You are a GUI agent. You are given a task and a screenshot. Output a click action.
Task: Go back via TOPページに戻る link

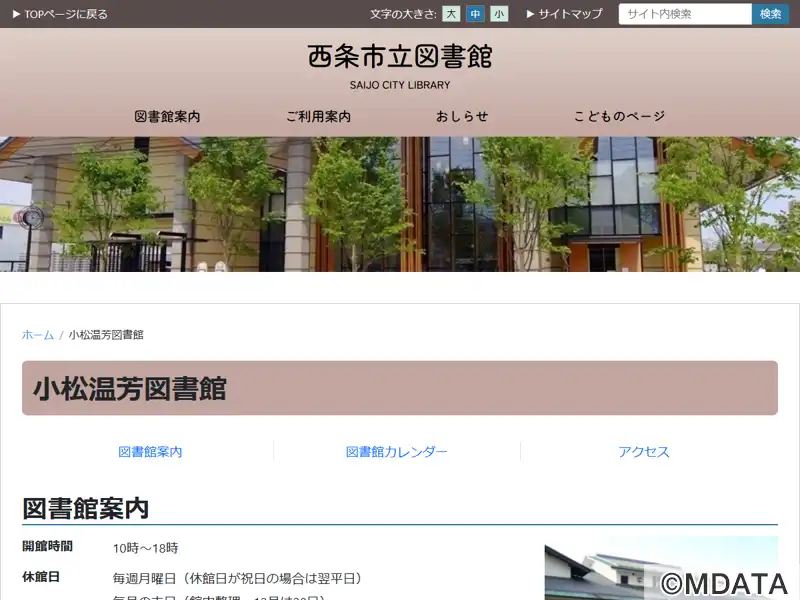(60, 14)
